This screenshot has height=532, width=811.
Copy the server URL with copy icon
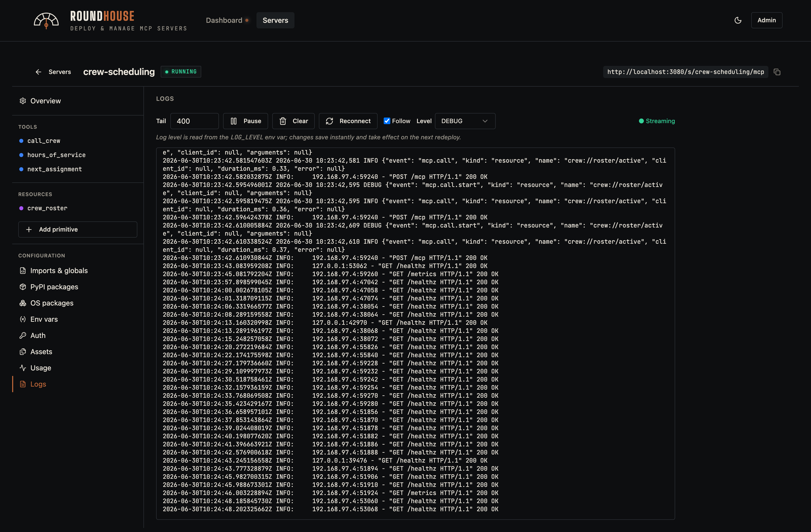777,72
